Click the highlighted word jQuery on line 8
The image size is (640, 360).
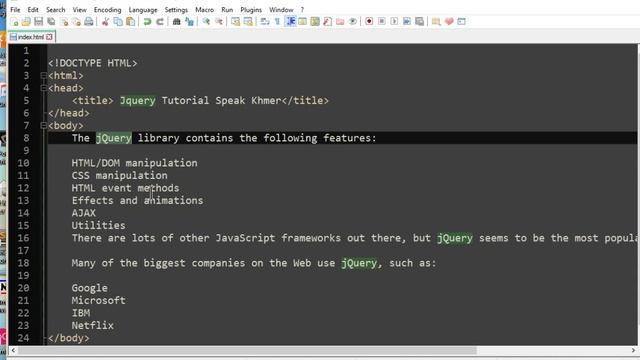coord(114,138)
